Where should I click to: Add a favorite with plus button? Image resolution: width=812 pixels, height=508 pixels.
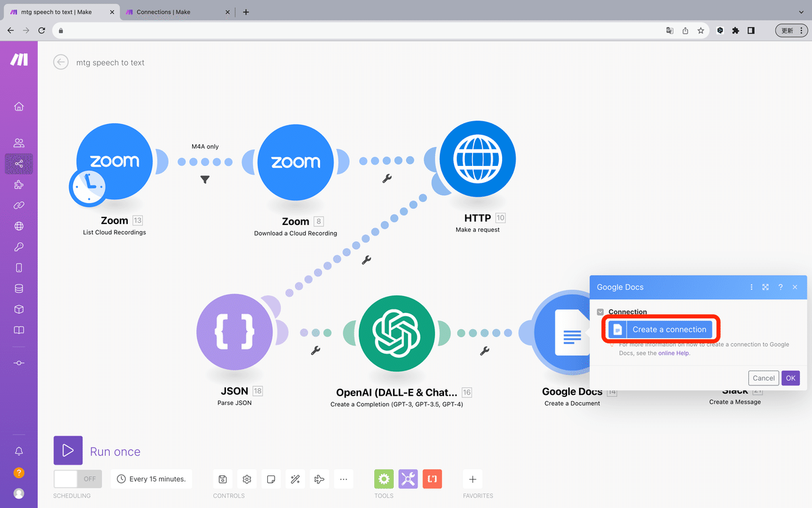472,480
